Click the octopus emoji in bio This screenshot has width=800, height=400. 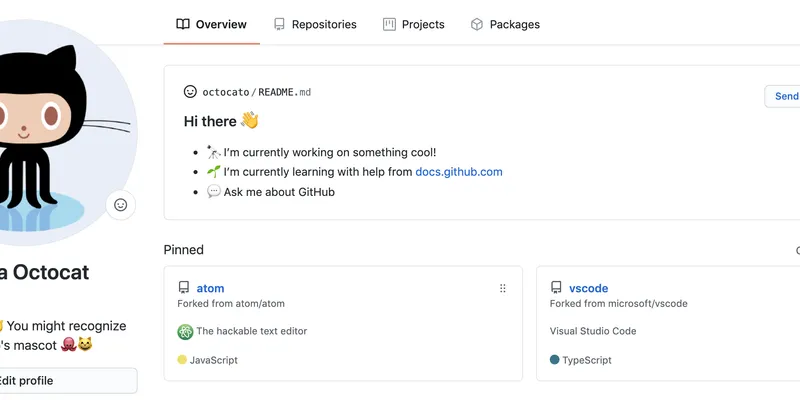click(68, 345)
